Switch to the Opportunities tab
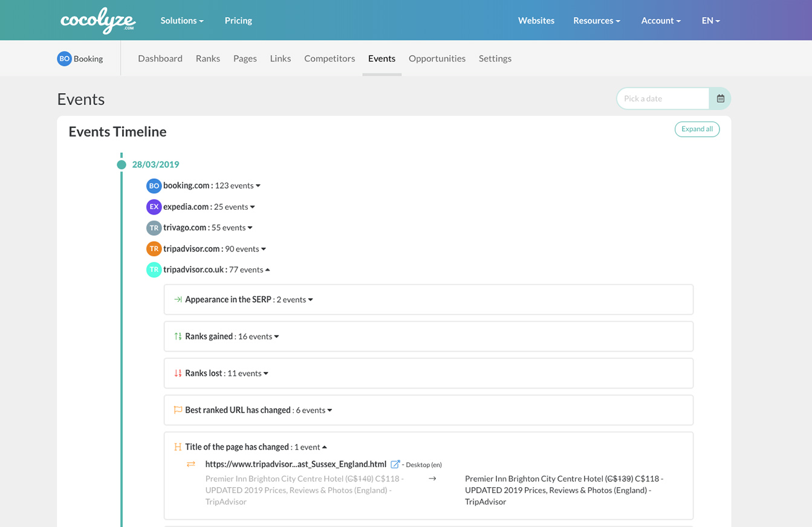This screenshot has width=812, height=527. tap(437, 59)
